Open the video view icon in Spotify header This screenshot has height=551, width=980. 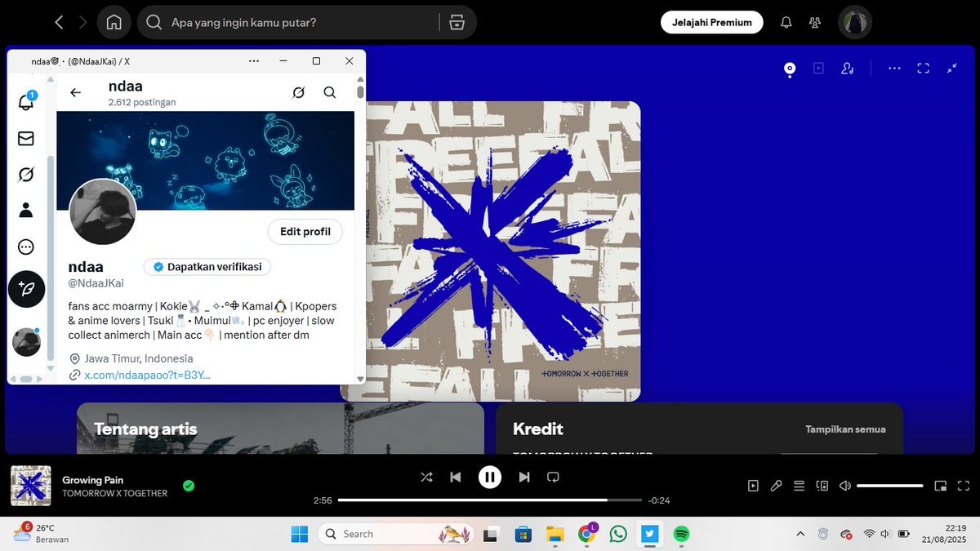pyautogui.click(x=818, y=69)
